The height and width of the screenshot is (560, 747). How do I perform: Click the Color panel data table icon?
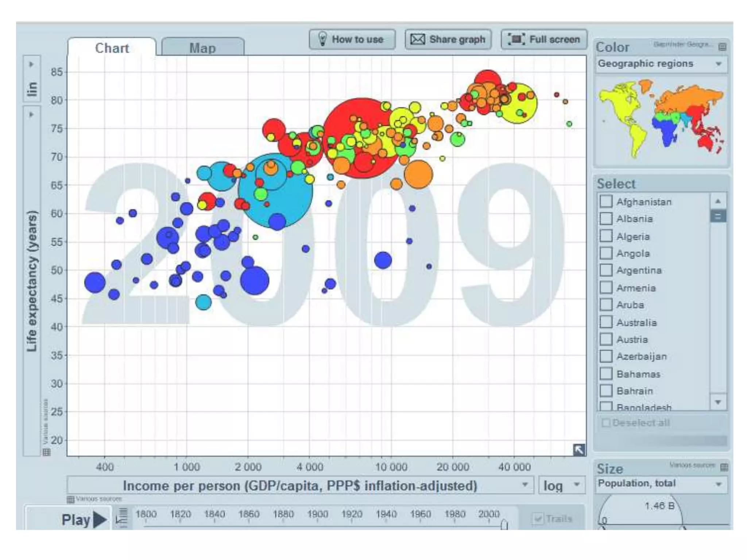coord(722,47)
